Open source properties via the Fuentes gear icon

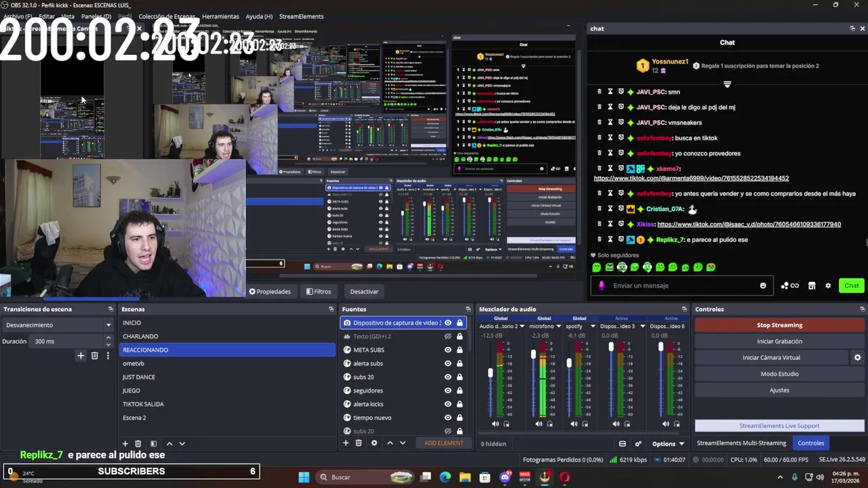[374, 443]
